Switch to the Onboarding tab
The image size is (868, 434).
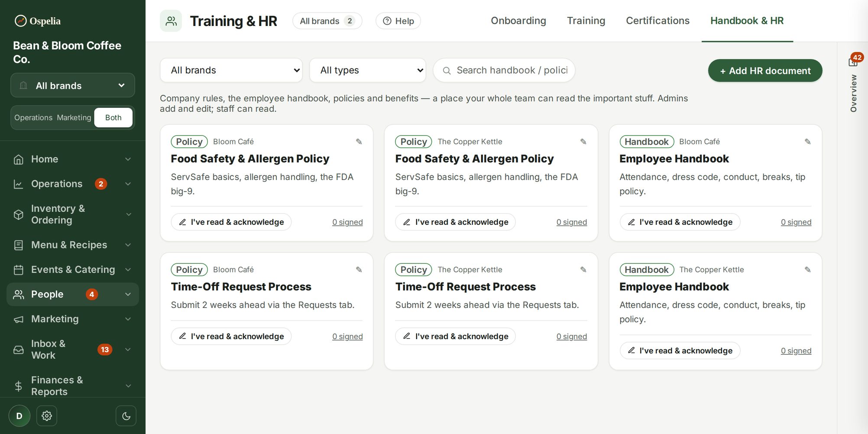[518, 21]
